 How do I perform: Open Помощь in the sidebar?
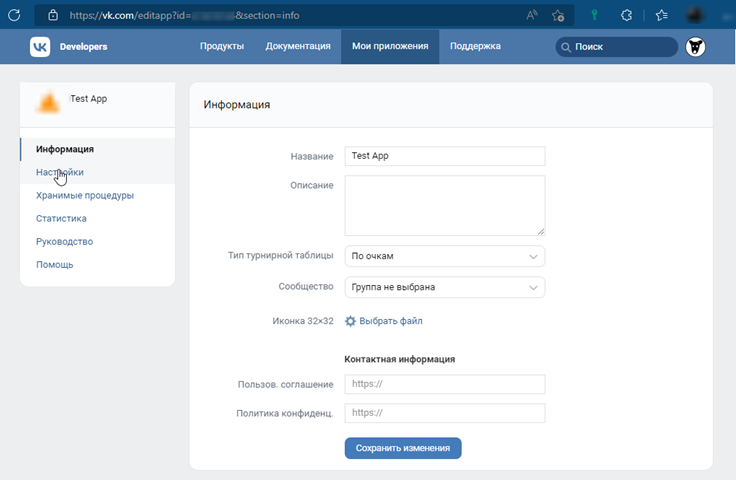[x=98, y=265]
